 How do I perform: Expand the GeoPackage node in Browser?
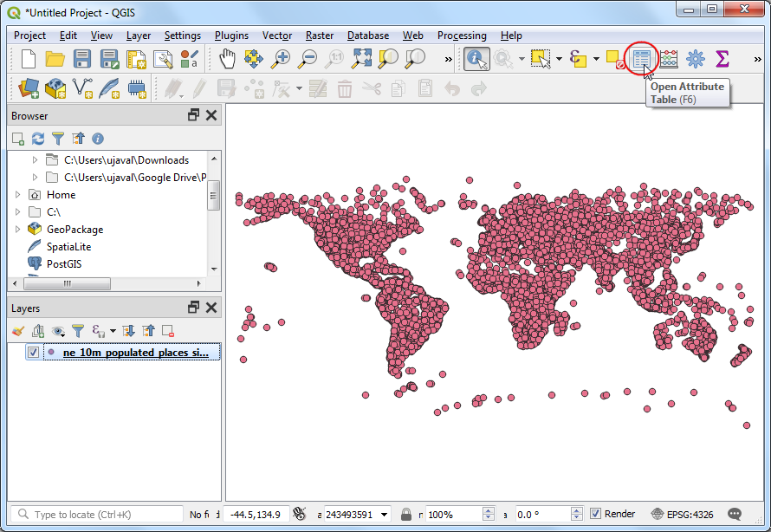[x=18, y=230]
